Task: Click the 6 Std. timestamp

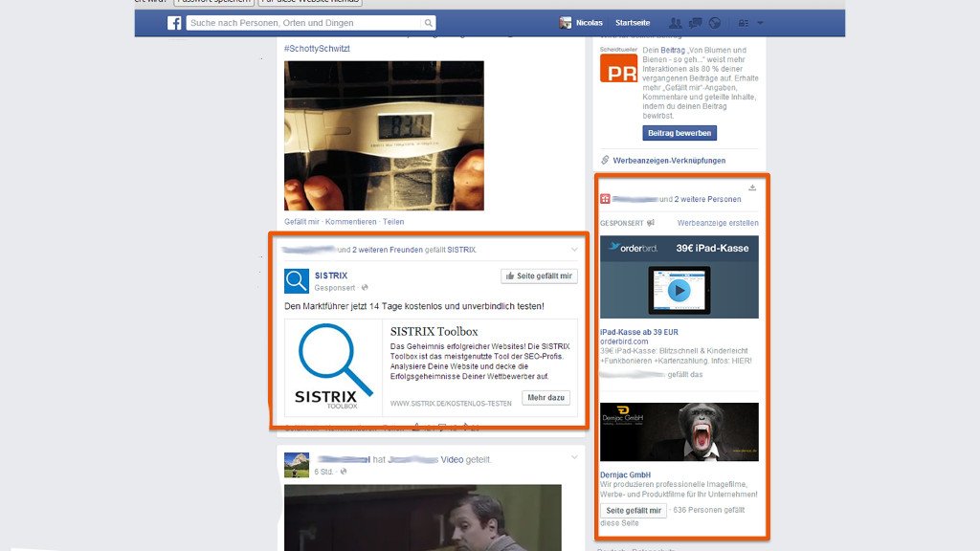Action: pos(323,472)
